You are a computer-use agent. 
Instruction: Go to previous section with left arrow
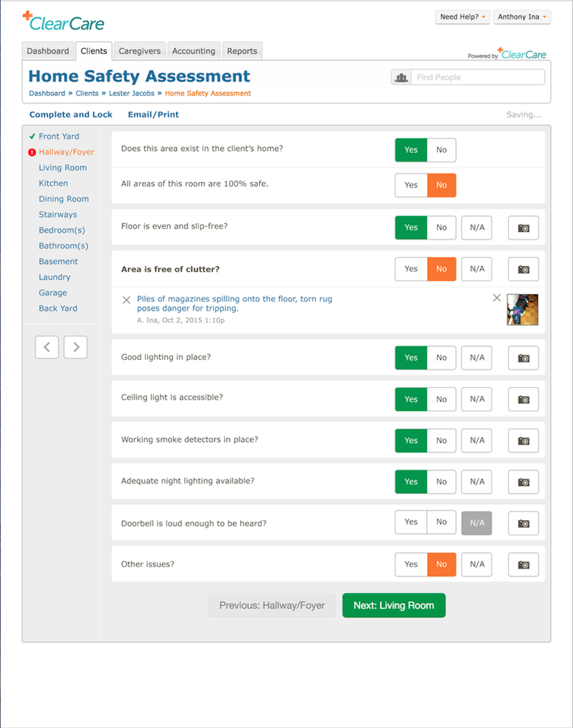[47, 347]
